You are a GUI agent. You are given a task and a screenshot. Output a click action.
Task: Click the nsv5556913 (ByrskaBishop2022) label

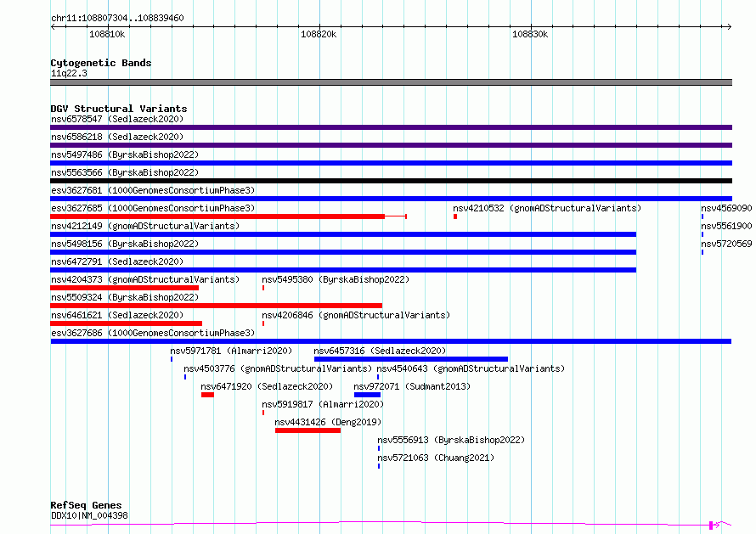coord(451,440)
